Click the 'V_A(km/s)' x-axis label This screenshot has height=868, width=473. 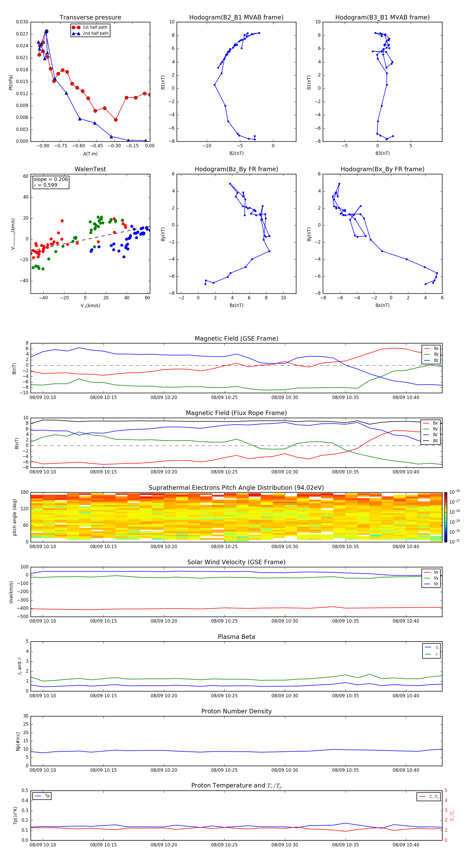pos(90,306)
